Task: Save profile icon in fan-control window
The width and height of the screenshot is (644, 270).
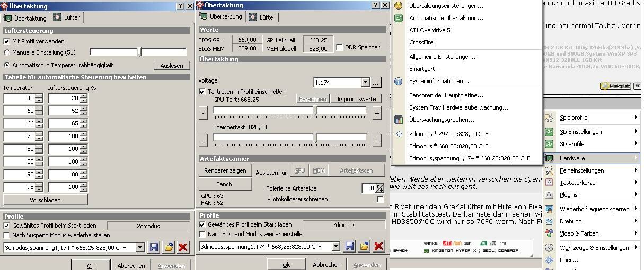Action: coord(154,247)
